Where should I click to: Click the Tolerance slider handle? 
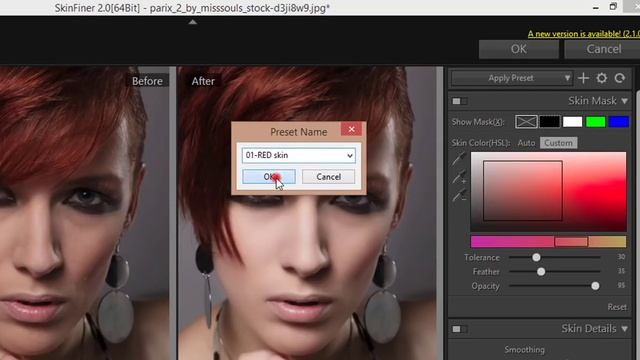536,257
